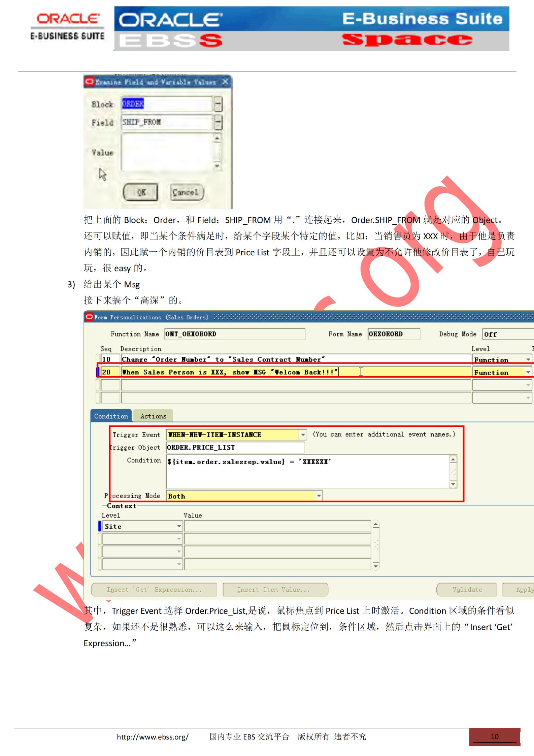Click the Validate button

pos(467,590)
